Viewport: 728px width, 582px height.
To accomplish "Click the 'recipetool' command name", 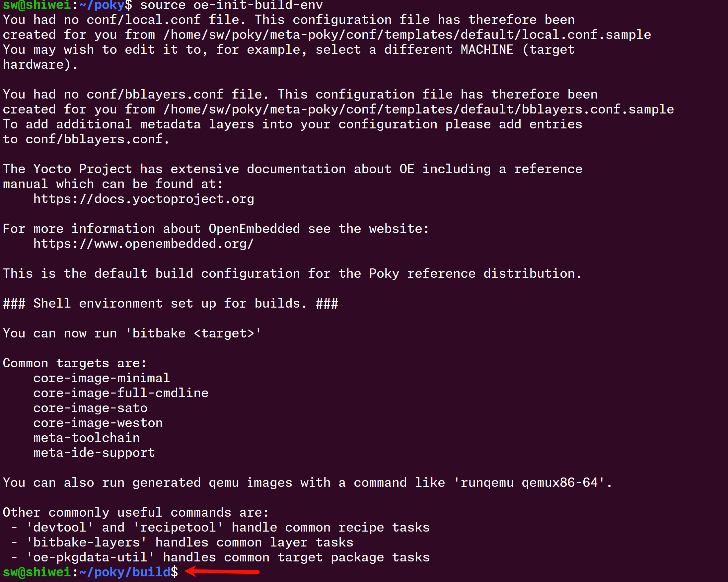I will pos(178,528).
